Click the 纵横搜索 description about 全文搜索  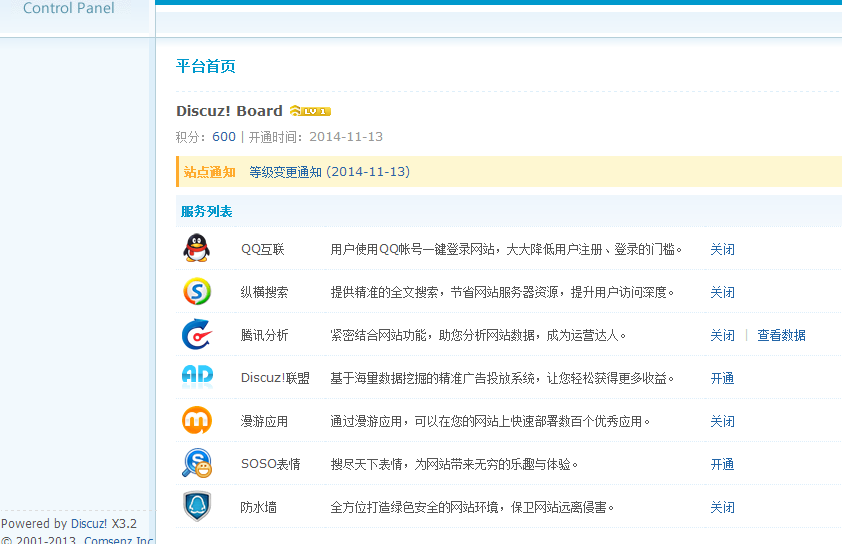pos(502,292)
